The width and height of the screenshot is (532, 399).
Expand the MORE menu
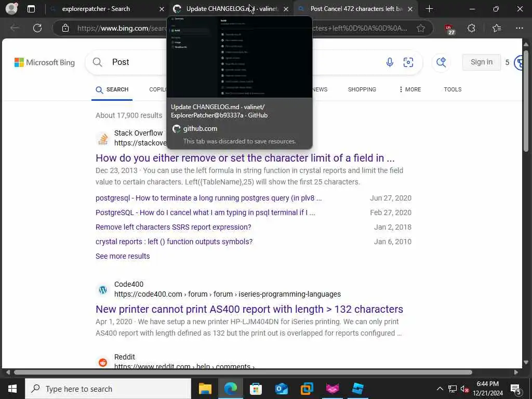point(409,89)
